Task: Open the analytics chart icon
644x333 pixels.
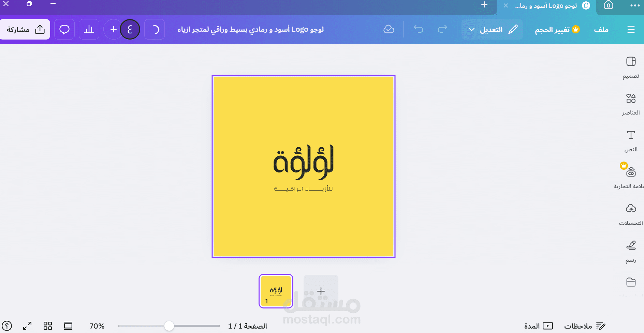Action: point(89,30)
